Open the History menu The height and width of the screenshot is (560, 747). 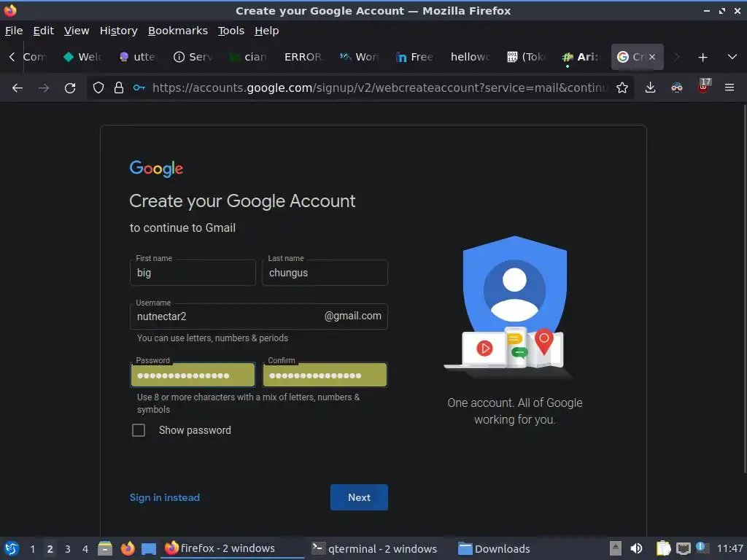(x=119, y=31)
